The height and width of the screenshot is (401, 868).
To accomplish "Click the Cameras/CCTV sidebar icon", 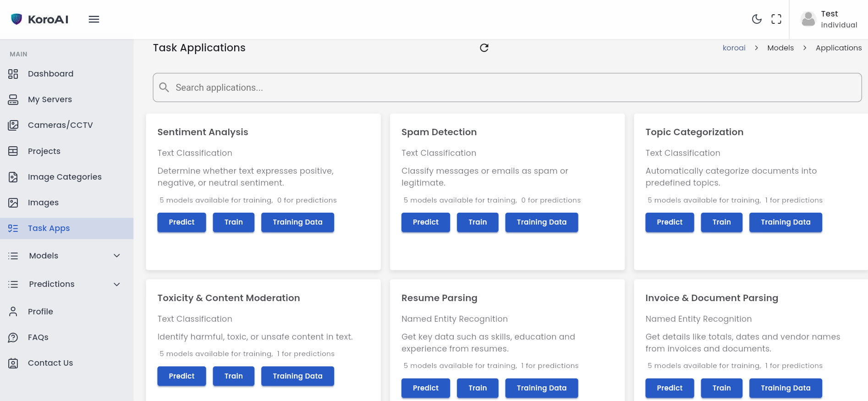I will tap(13, 125).
